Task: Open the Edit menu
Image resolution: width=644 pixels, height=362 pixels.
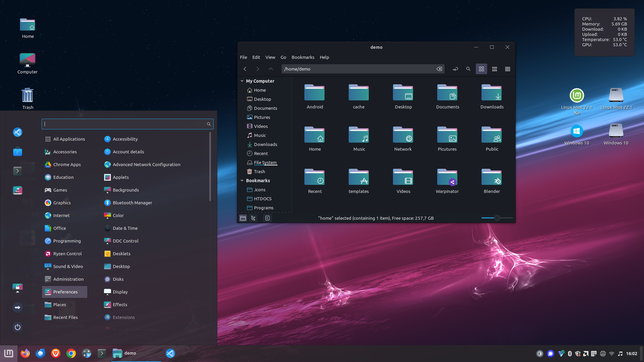Action: (256, 57)
